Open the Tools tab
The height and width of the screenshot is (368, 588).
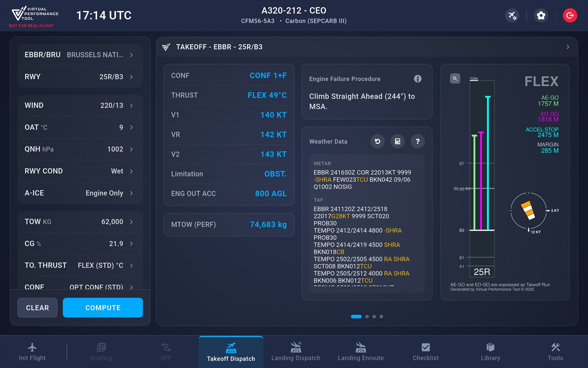(x=555, y=352)
